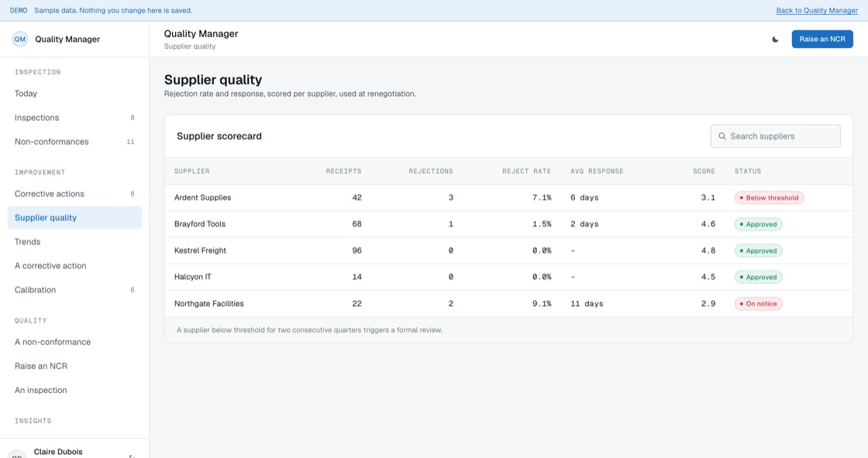Select the Kestrel Freight row name
The image size is (868, 458).
click(200, 250)
